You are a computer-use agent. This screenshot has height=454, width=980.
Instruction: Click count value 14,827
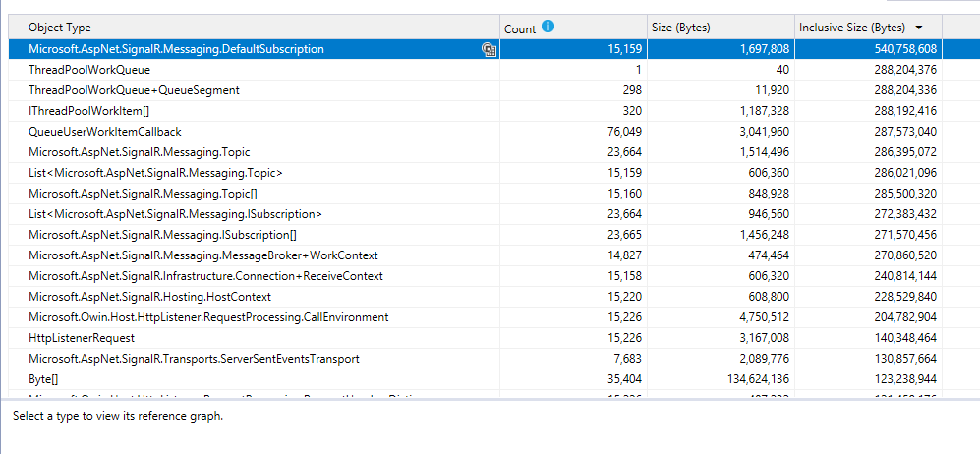pyautogui.click(x=624, y=255)
